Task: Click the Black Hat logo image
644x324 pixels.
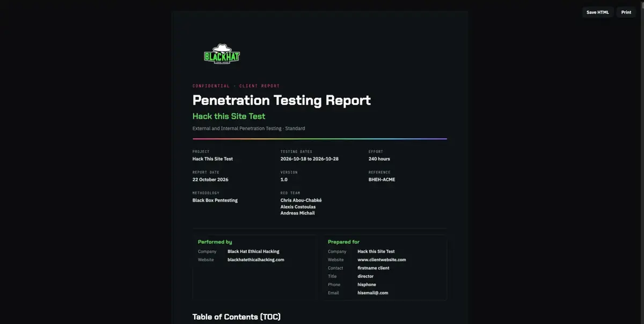Action: click(222, 54)
